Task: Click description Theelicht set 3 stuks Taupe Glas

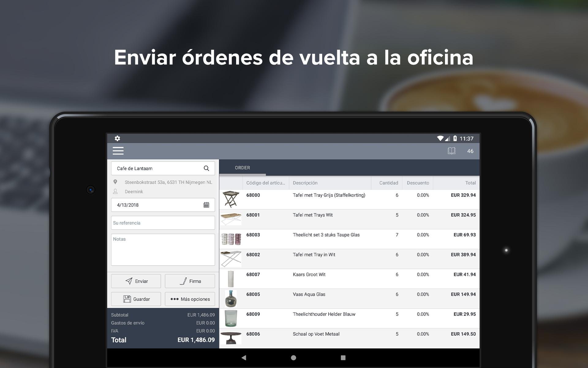Action: (x=326, y=235)
